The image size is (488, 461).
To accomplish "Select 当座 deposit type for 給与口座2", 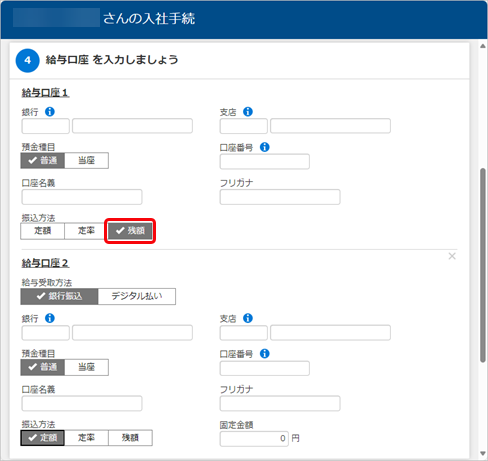I will [86, 367].
